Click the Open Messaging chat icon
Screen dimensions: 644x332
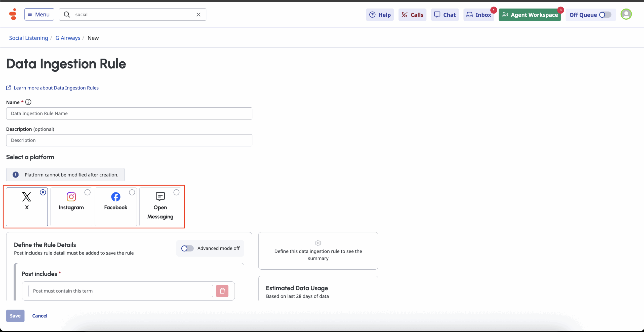pyautogui.click(x=160, y=196)
